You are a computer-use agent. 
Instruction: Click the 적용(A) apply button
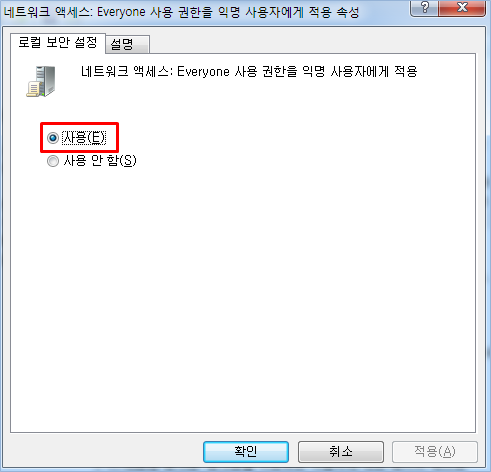(435, 452)
